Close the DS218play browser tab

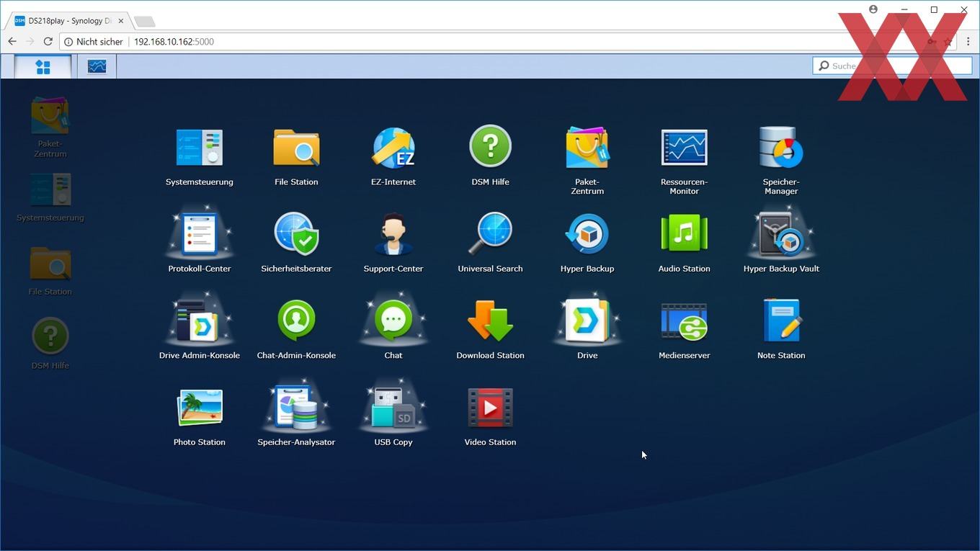click(120, 21)
